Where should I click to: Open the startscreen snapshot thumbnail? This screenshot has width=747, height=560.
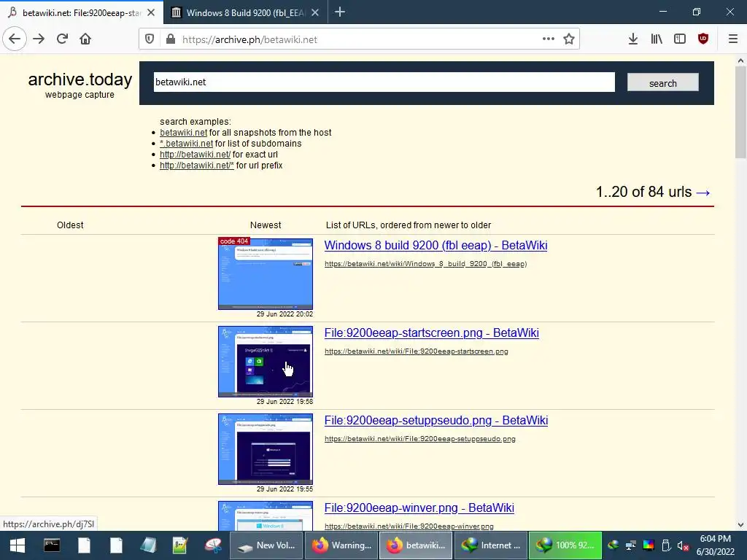click(x=266, y=362)
